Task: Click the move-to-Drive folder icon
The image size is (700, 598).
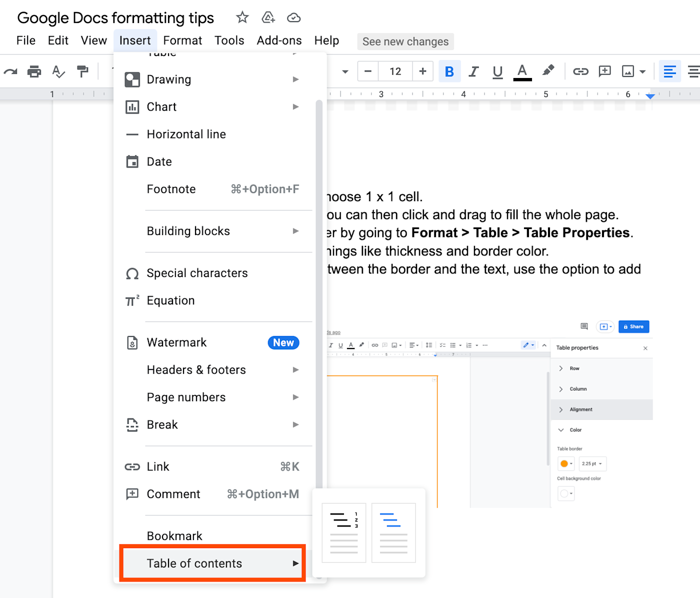Action: (x=268, y=18)
